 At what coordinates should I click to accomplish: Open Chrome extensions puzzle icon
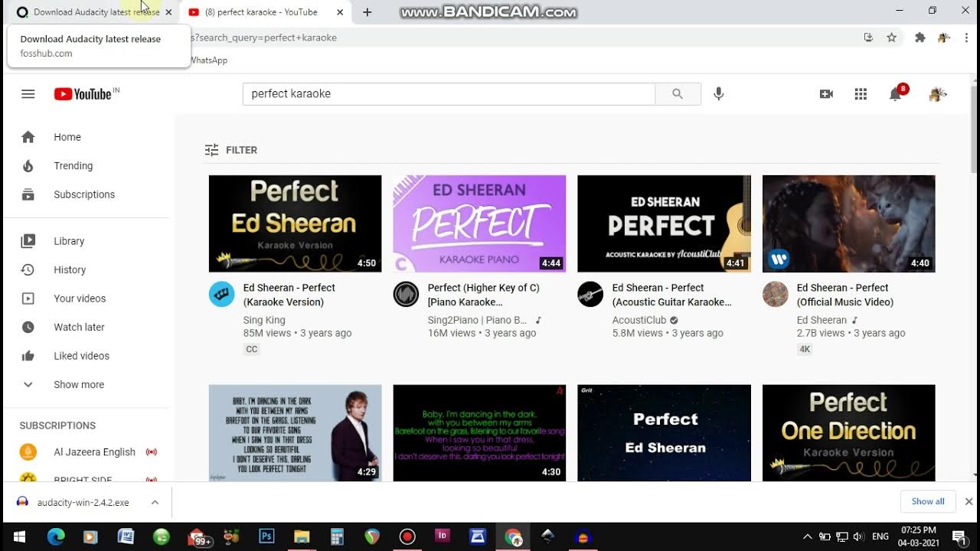pos(920,37)
